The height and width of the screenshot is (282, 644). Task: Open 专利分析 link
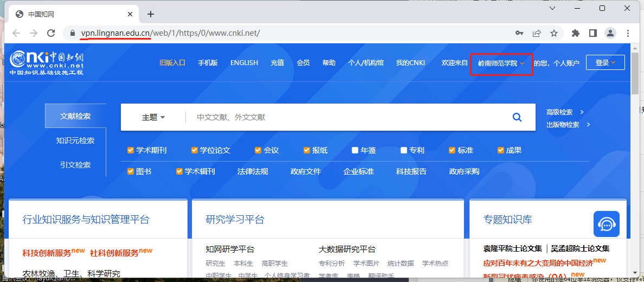[x=332, y=264]
